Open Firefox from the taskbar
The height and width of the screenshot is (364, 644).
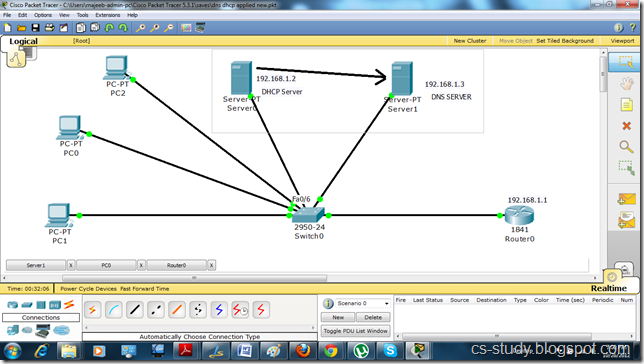tap(303, 351)
